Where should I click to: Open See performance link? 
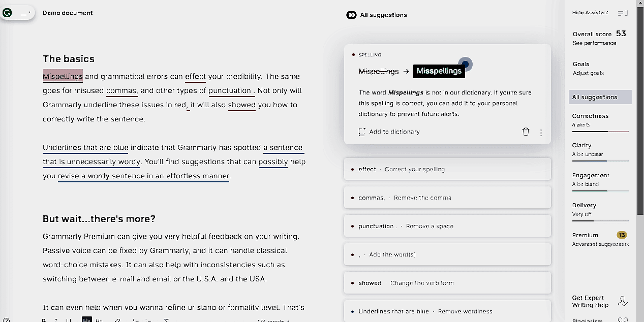[x=594, y=43]
